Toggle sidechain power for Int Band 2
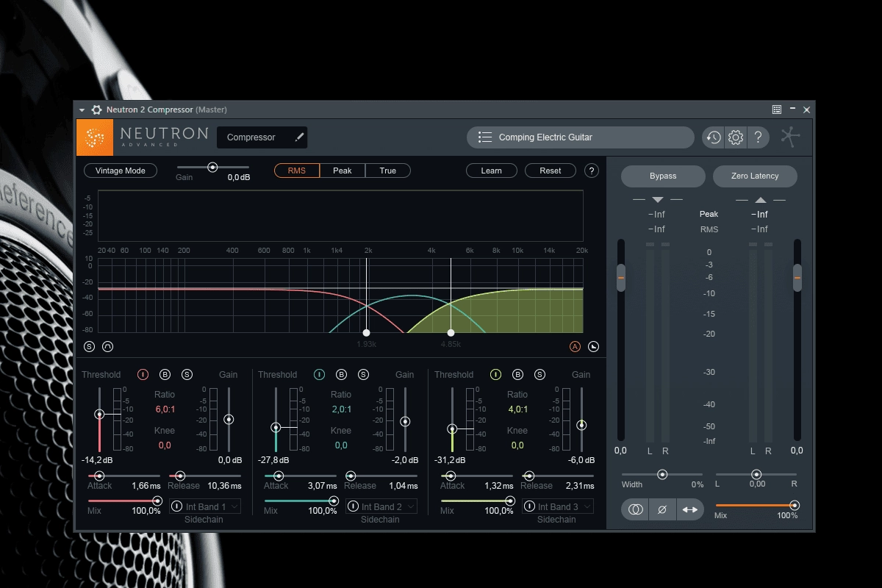882x588 pixels. tap(353, 506)
